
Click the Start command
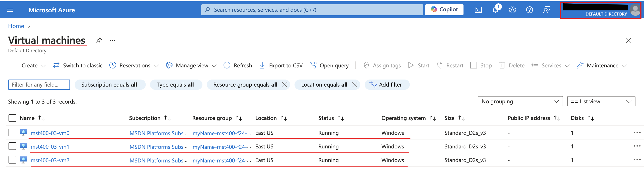click(419, 65)
